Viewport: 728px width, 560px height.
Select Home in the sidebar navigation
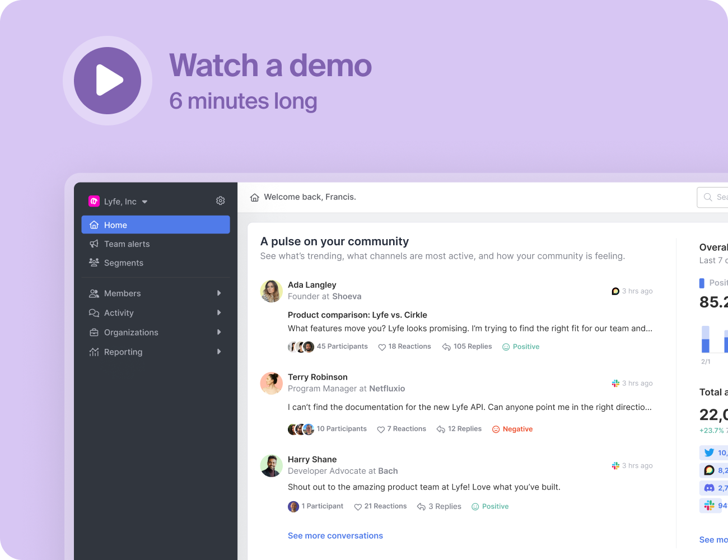(115, 225)
